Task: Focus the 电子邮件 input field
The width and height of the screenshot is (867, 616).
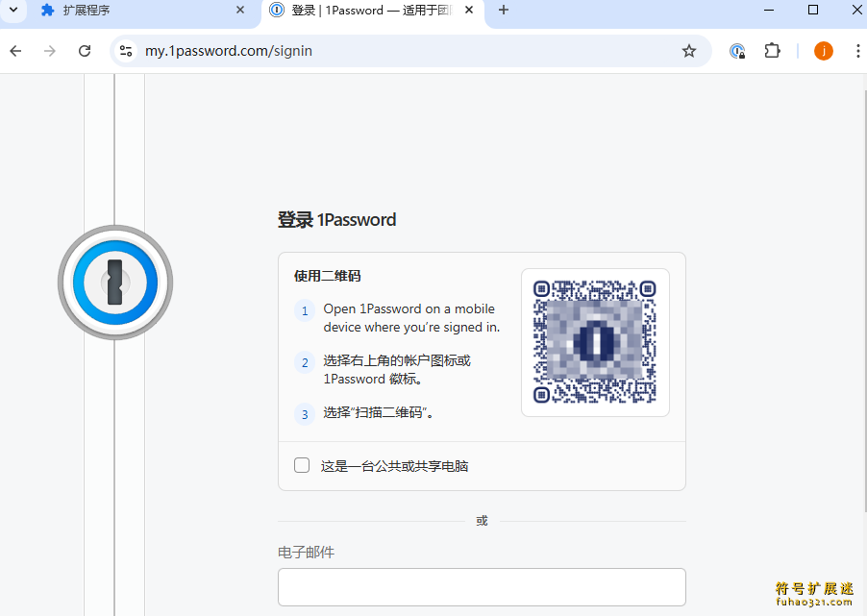Action: pos(482,587)
